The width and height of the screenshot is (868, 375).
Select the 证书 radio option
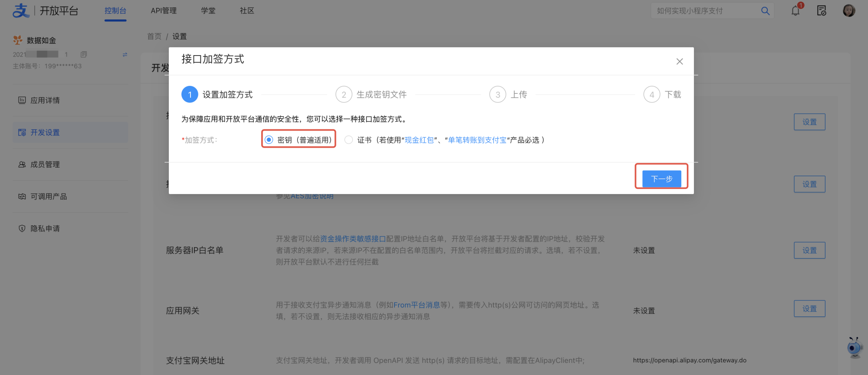(349, 140)
